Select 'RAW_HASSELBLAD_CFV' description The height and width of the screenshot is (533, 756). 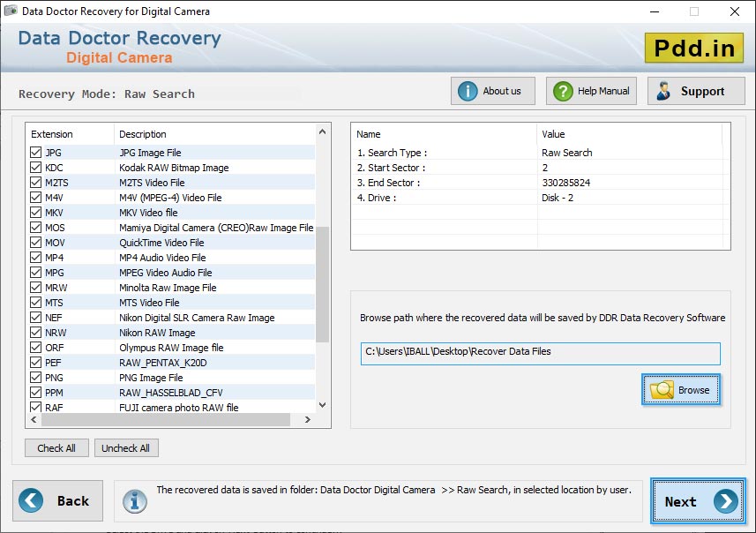pos(170,392)
